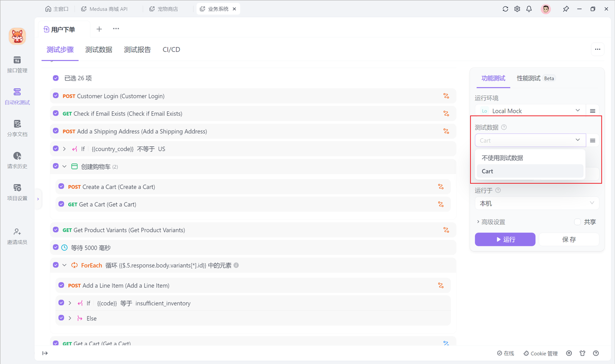
Task: Open 邀请成员 in the sidebar
Action: [17, 236]
